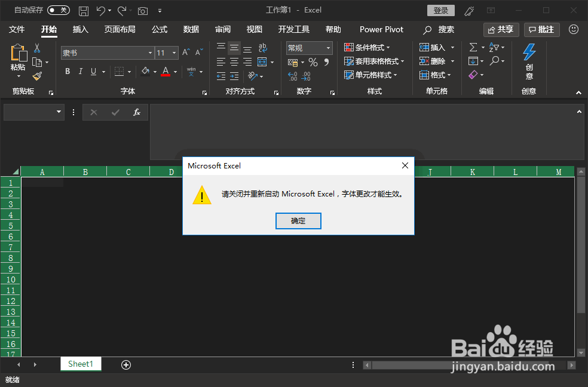Click the Paste clipboard icon
The image size is (588, 387).
19,53
